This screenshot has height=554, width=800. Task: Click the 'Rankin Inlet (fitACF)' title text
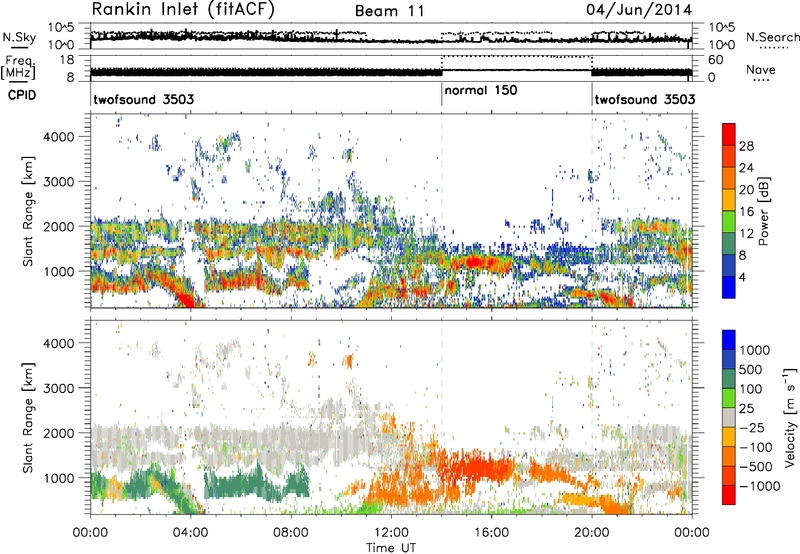183,10
